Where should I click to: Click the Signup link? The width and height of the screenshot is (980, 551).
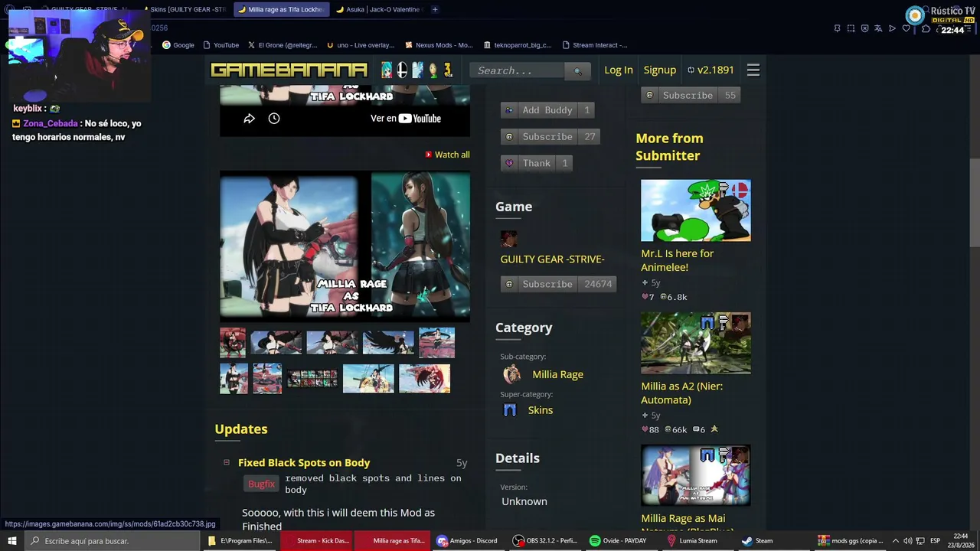pyautogui.click(x=660, y=70)
